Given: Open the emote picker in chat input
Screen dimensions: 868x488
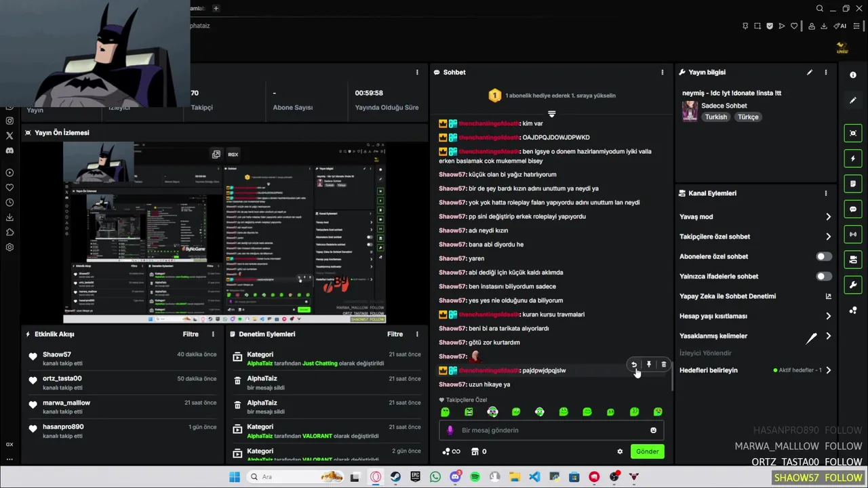Looking at the screenshot, I should 653,430.
